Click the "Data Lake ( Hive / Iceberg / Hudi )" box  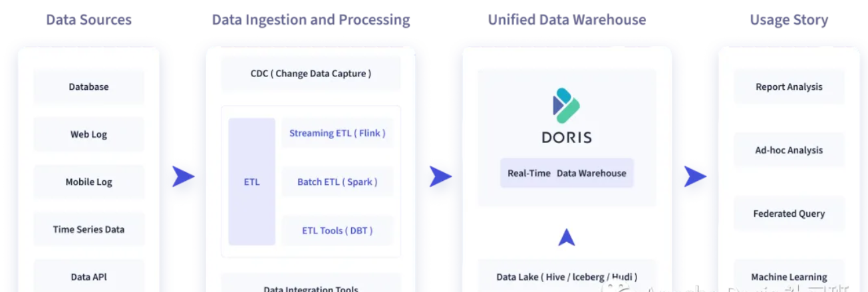point(567,276)
